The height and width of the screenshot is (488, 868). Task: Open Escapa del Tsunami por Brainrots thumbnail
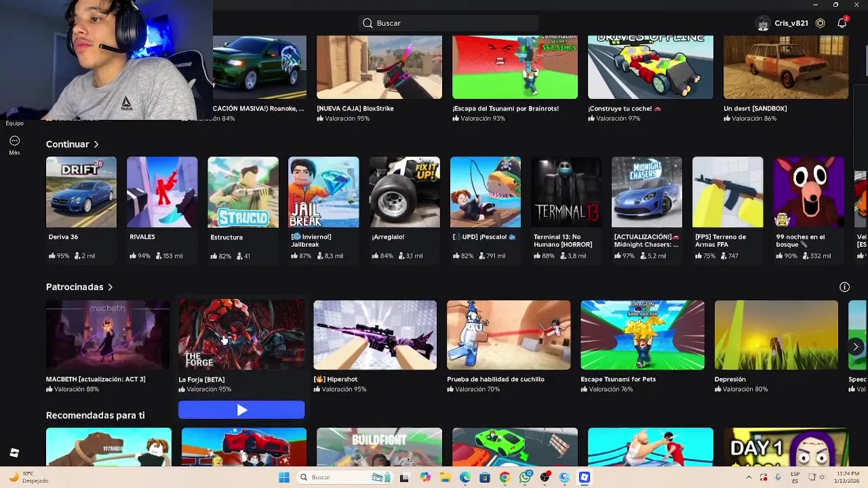coord(515,67)
